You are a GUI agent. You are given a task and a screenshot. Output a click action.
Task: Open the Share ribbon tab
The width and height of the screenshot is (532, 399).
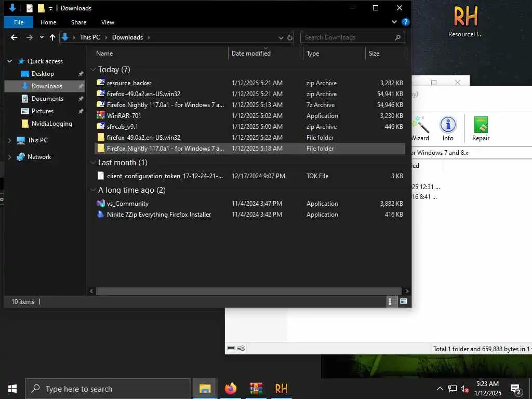(78, 22)
